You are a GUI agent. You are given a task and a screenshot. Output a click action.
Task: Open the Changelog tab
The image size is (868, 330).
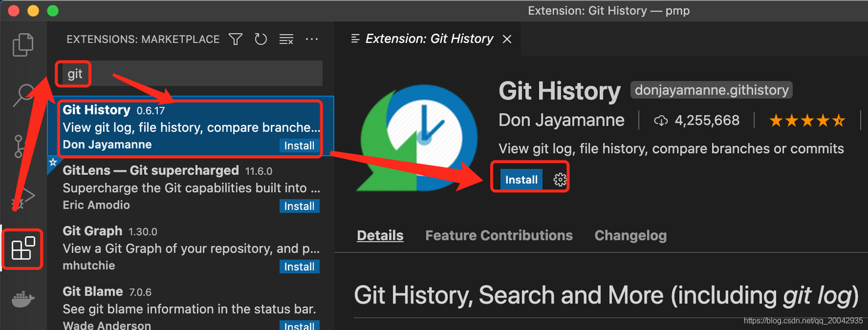coord(630,236)
